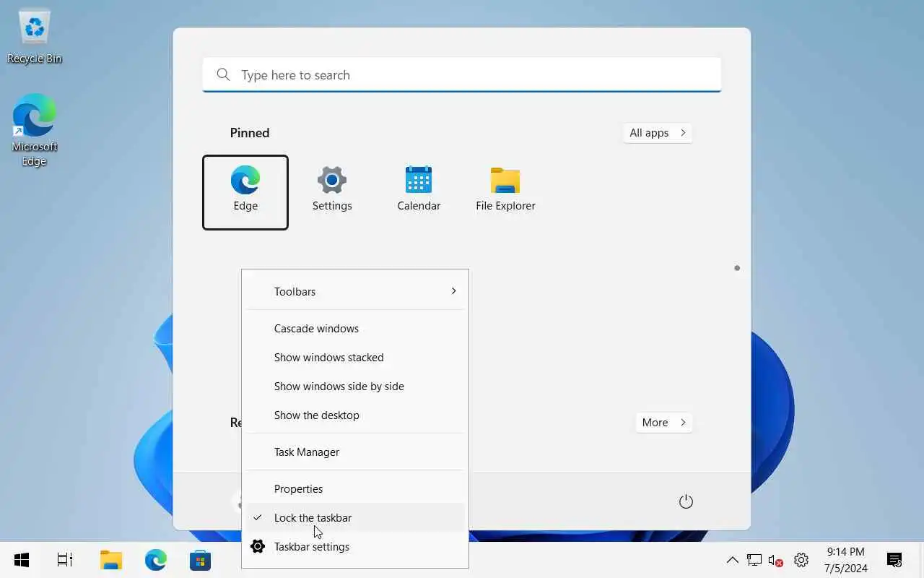
Task: Click the power button in Start menu
Action: [x=686, y=501]
